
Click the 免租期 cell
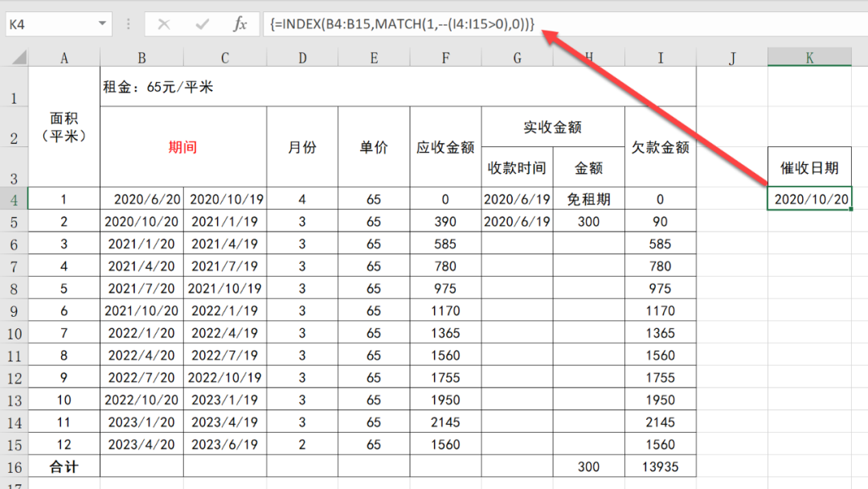coord(588,199)
